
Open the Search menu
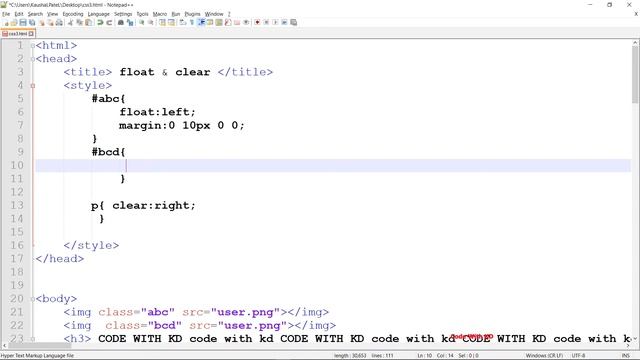point(35,14)
